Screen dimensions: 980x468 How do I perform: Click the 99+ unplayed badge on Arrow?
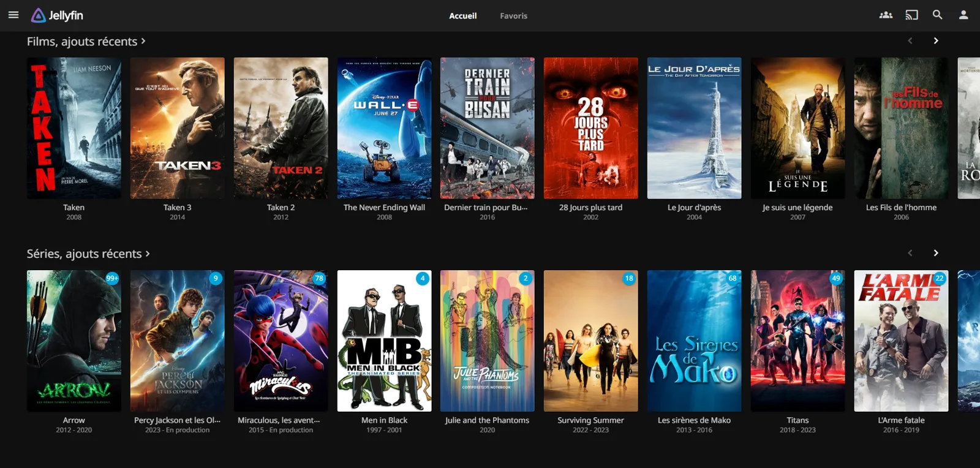tap(112, 278)
